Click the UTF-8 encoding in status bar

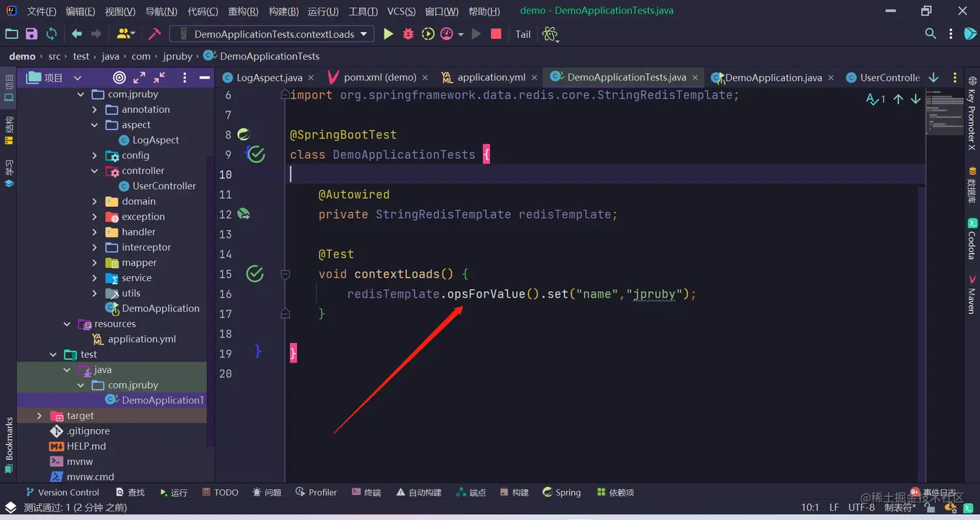click(861, 508)
